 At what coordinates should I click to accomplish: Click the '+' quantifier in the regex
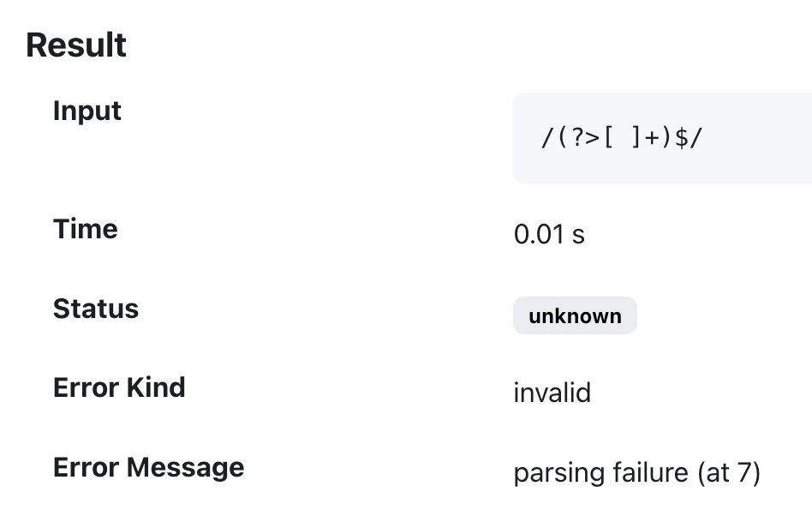[653, 138]
